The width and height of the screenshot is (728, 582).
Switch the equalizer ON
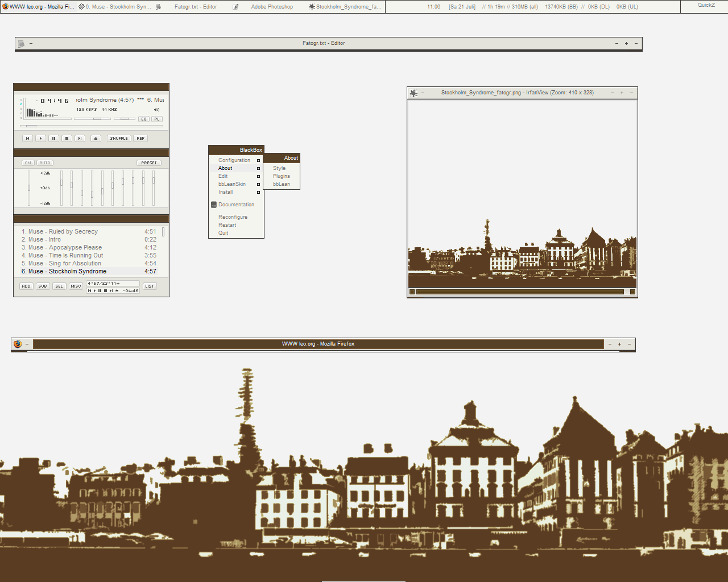click(28, 163)
